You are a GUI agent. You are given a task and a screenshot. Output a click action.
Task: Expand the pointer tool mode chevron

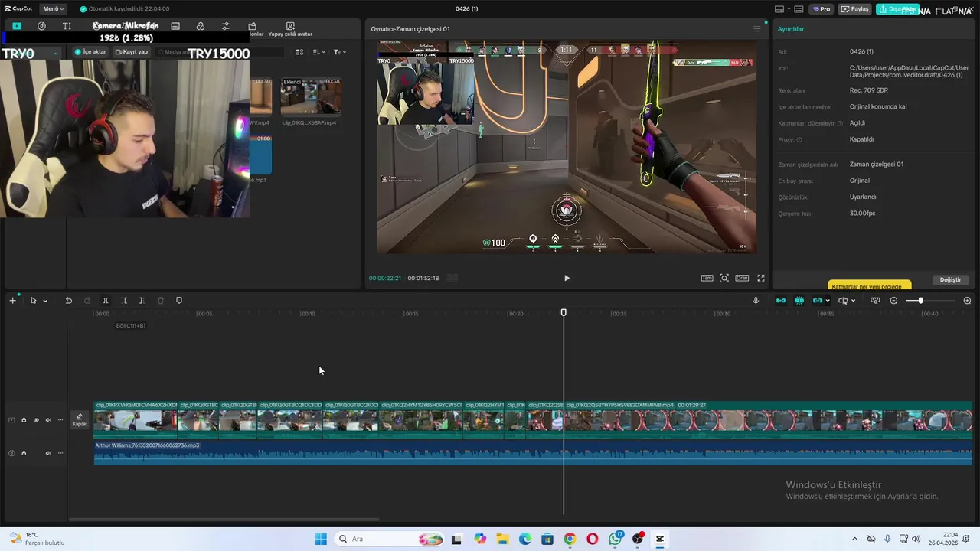pyautogui.click(x=45, y=301)
